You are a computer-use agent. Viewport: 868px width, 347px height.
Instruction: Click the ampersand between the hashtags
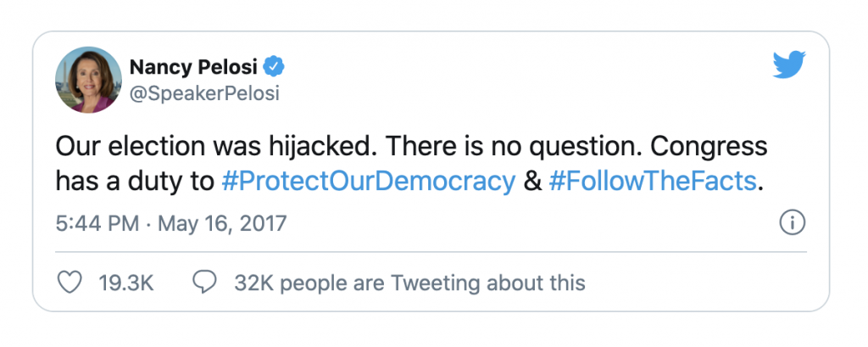pyautogui.click(x=533, y=181)
